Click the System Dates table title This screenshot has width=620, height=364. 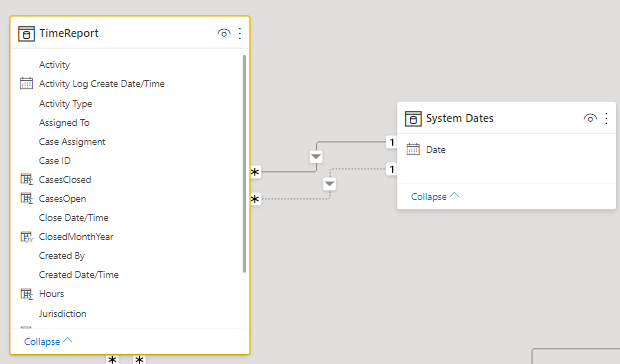459,119
